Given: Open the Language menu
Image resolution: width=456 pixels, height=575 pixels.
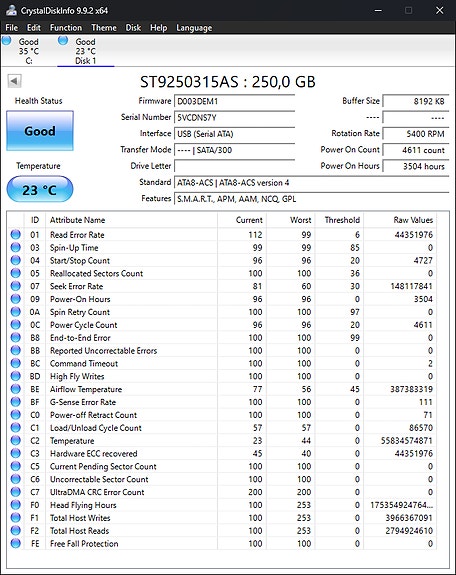Looking at the screenshot, I should pyautogui.click(x=194, y=28).
